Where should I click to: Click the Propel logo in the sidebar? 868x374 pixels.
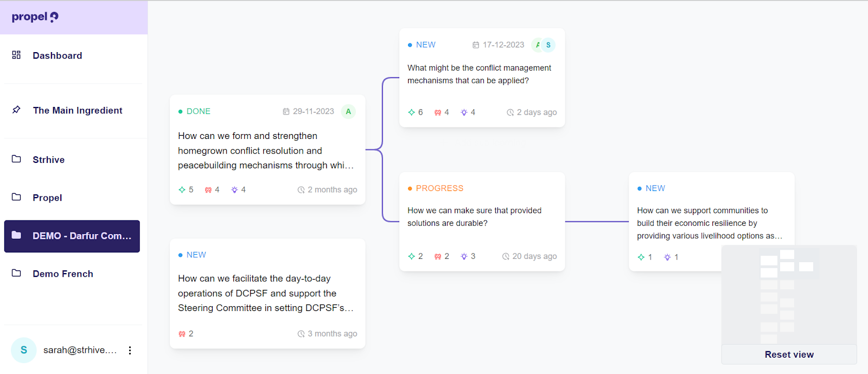35,17
